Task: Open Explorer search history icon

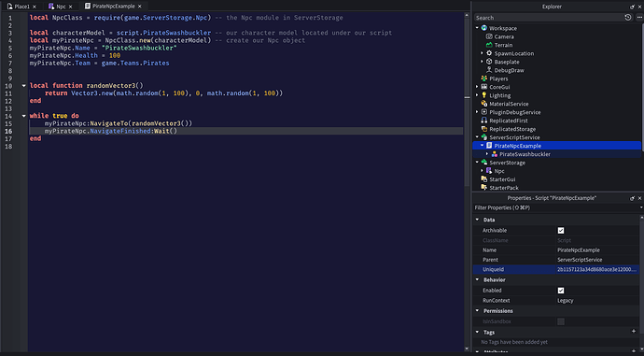Action: tap(627, 17)
